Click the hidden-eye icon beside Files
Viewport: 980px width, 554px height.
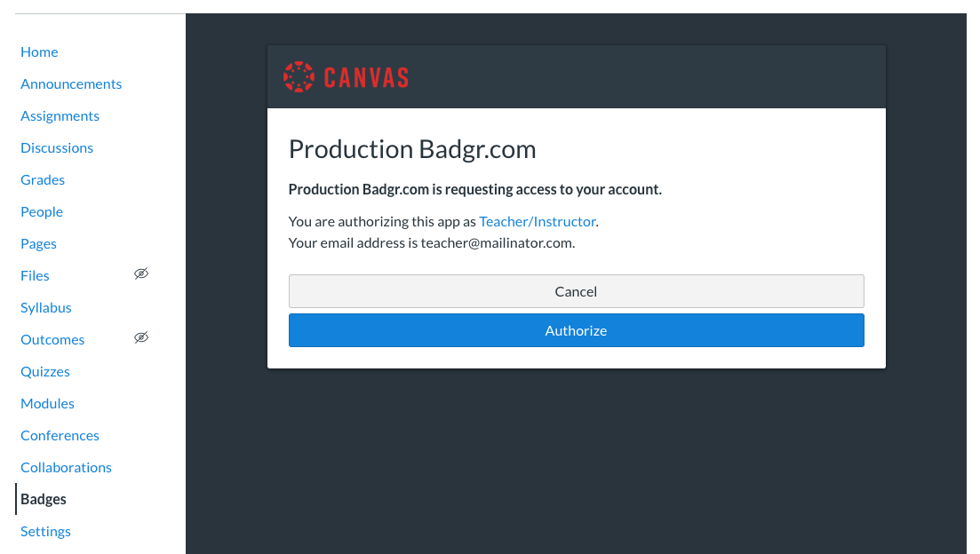point(141,273)
